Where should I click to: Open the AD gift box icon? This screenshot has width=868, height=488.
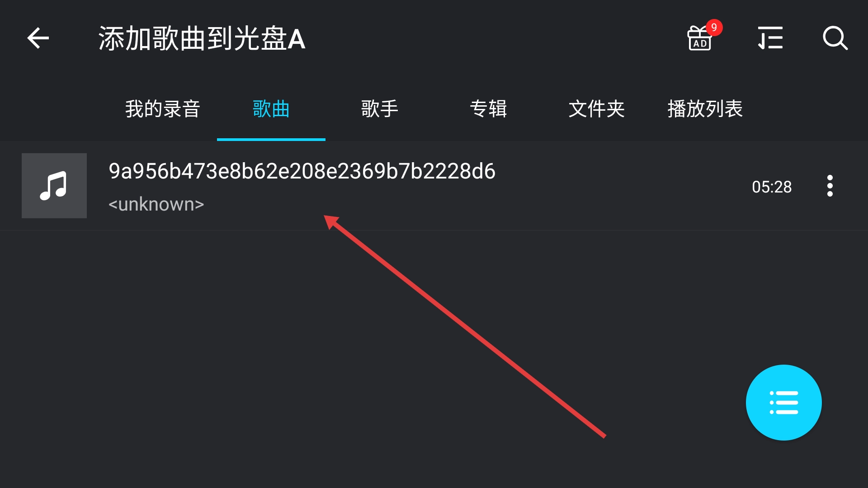coord(699,38)
